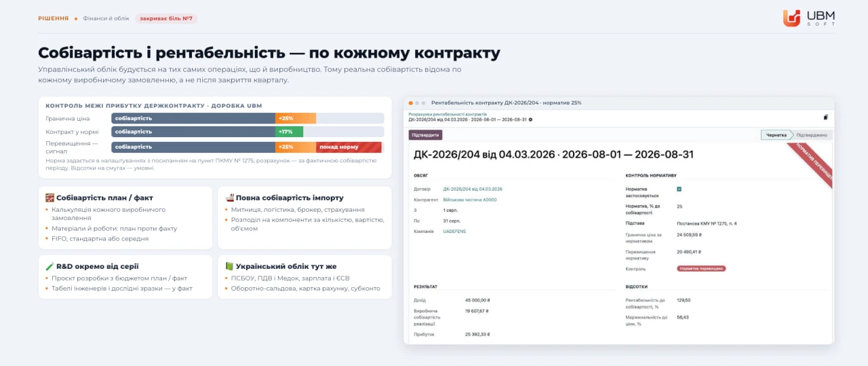868x366 pixels.
Task: Open the Розрахунки рентабельності контрактів breadcrumb
Action: tap(448, 114)
